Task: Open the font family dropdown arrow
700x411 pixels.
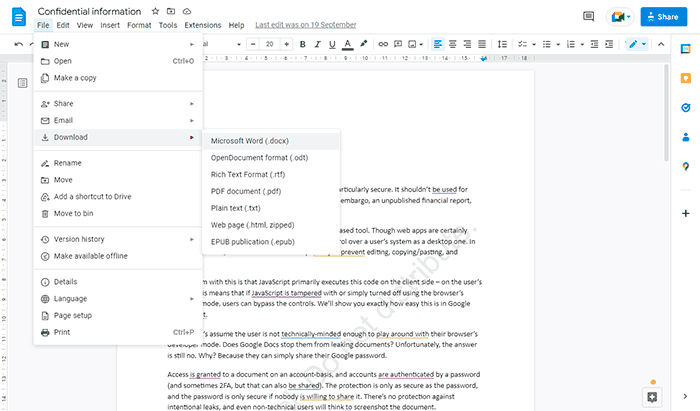Action: [x=239, y=45]
